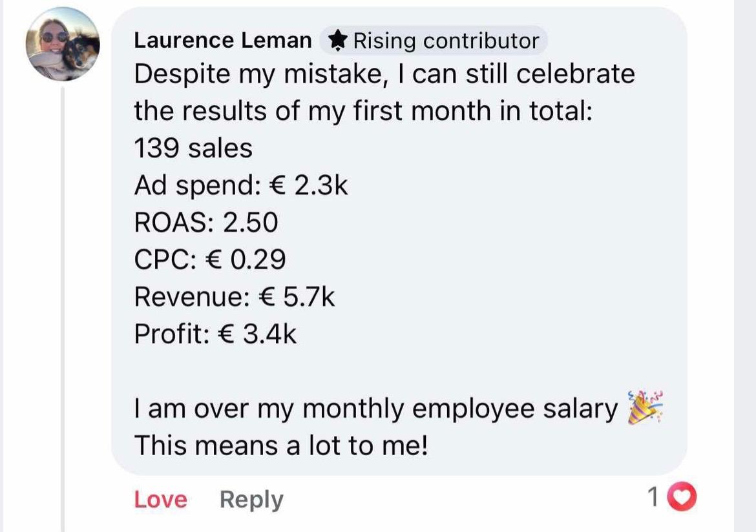Click the "monthly employee salary" sentence
The image size is (756, 532).
click(375, 409)
